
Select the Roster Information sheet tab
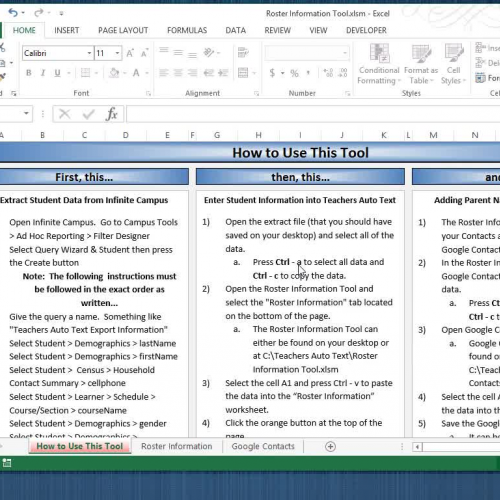pos(177,446)
